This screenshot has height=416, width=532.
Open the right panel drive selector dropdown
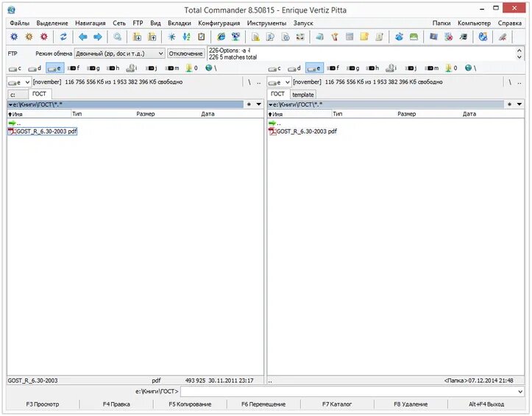279,82
